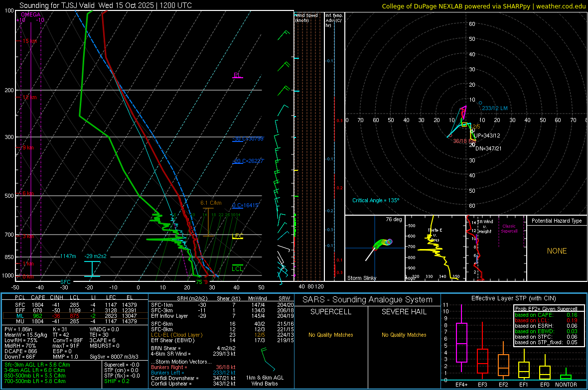Click the 'Storm Slinky' panel label
The image size is (588, 390).
click(361, 278)
